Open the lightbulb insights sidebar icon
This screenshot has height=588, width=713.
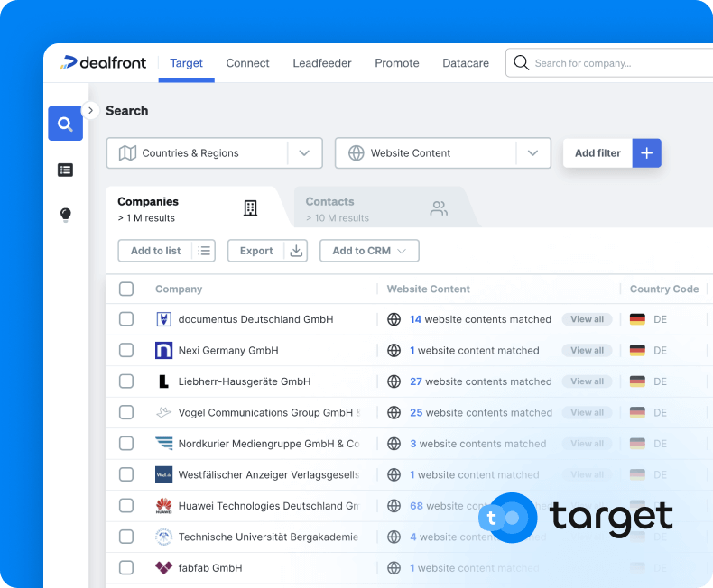[66, 214]
